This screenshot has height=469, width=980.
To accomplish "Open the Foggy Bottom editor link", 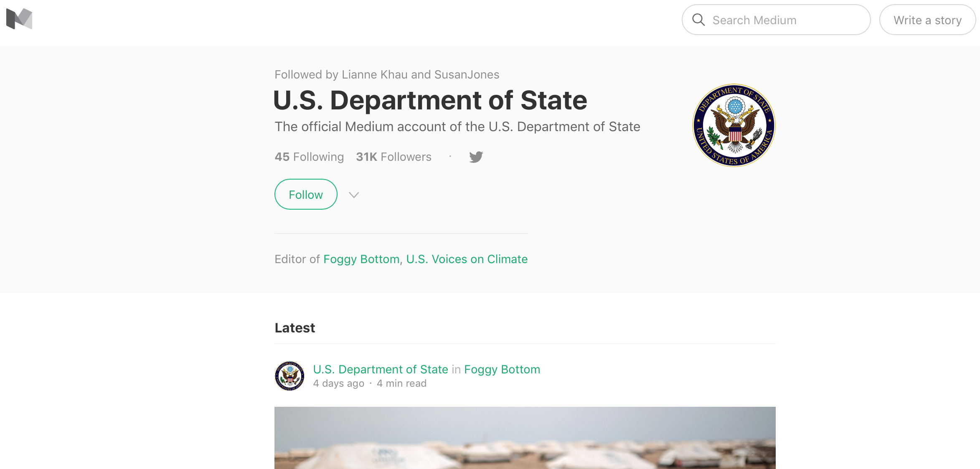I will [x=361, y=259].
